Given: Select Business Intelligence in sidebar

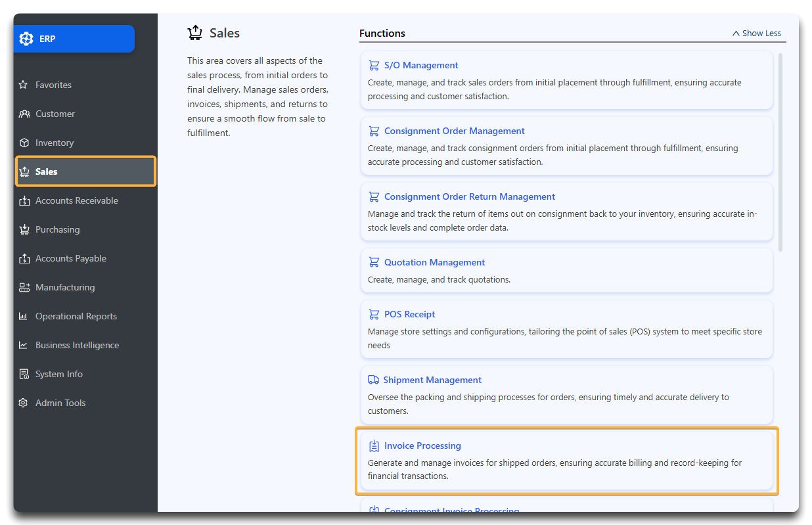Looking at the screenshot, I should (x=77, y=345).
